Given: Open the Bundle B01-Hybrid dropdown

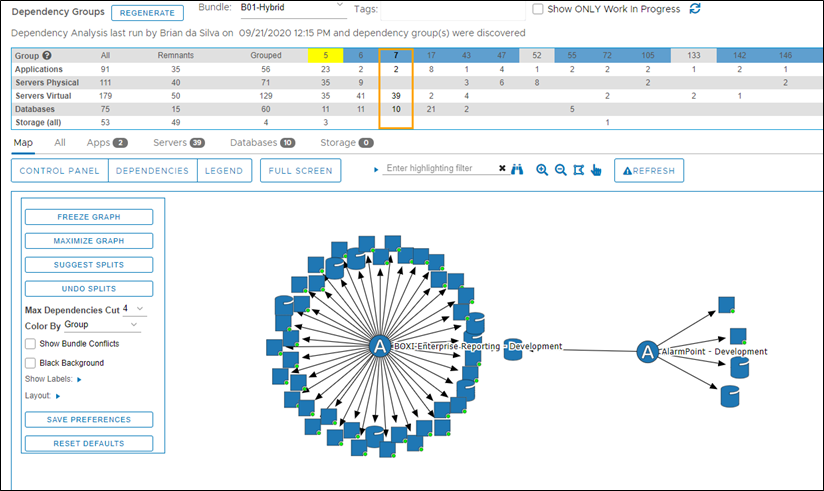Looking at the screenshot, I should coord(292,9).
